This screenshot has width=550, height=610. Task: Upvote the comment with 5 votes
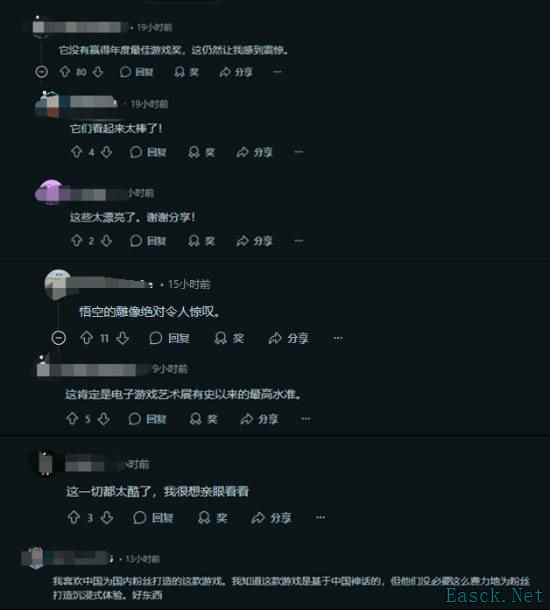pyautogui.click(x=72, y=419)
